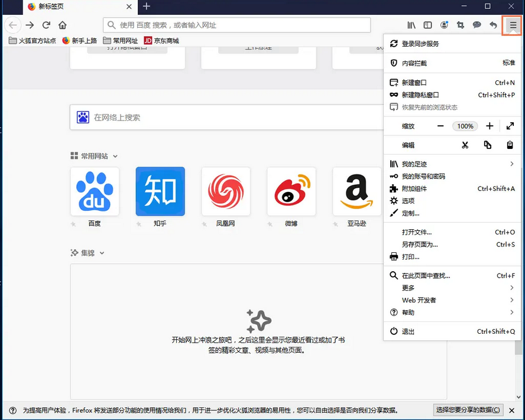Show the sidebar toolbar icon

[x=427, y=25]
